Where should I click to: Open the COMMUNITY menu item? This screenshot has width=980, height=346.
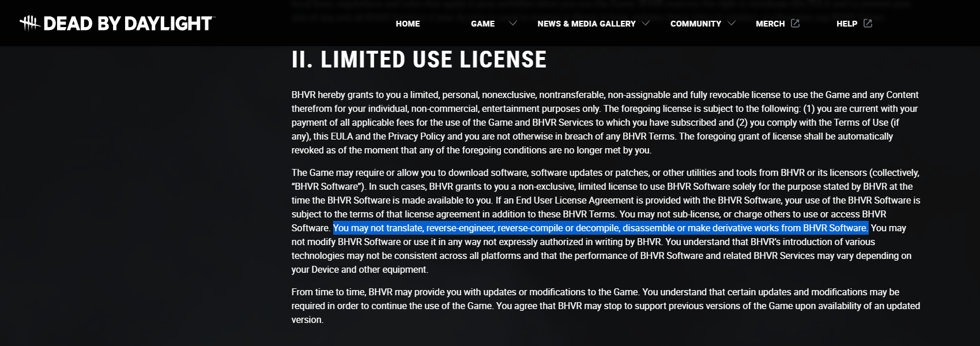695,24
